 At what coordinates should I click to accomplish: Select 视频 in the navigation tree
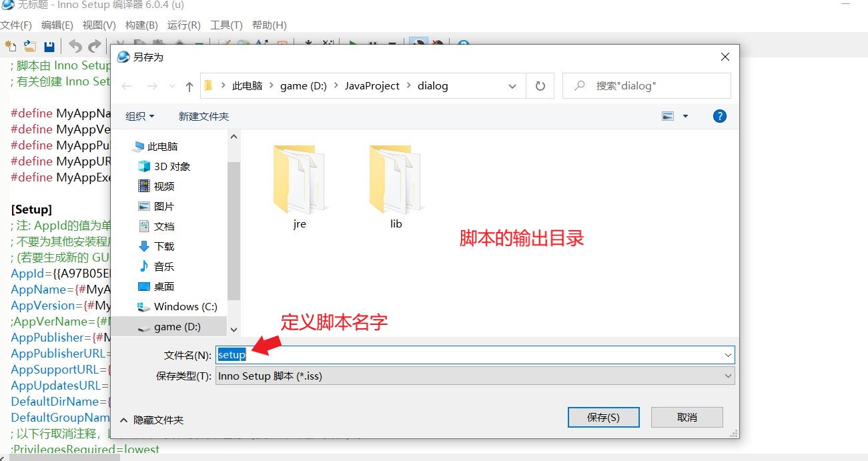(156, 186)
